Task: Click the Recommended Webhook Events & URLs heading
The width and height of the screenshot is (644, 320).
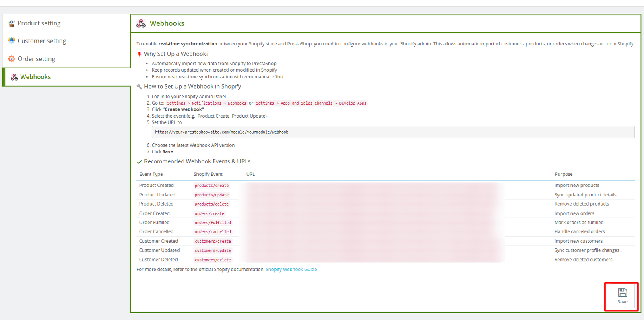Action: [x=197, y=161]
